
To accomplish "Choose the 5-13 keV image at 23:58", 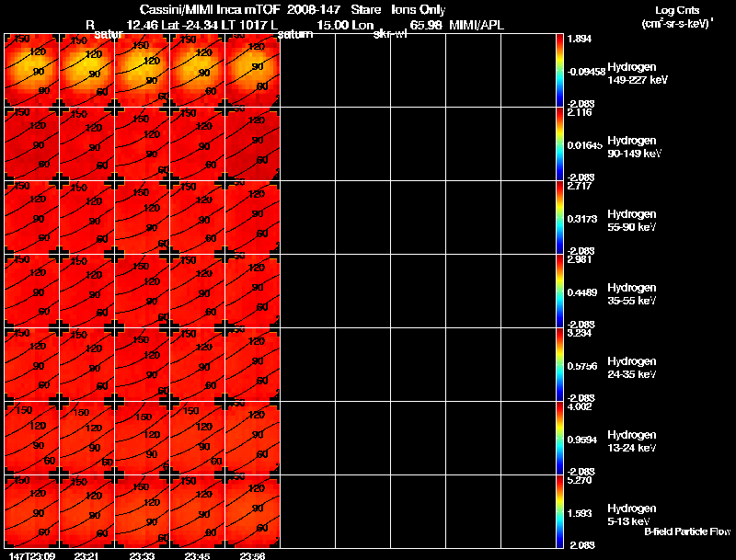I will (x=252, y=511).
